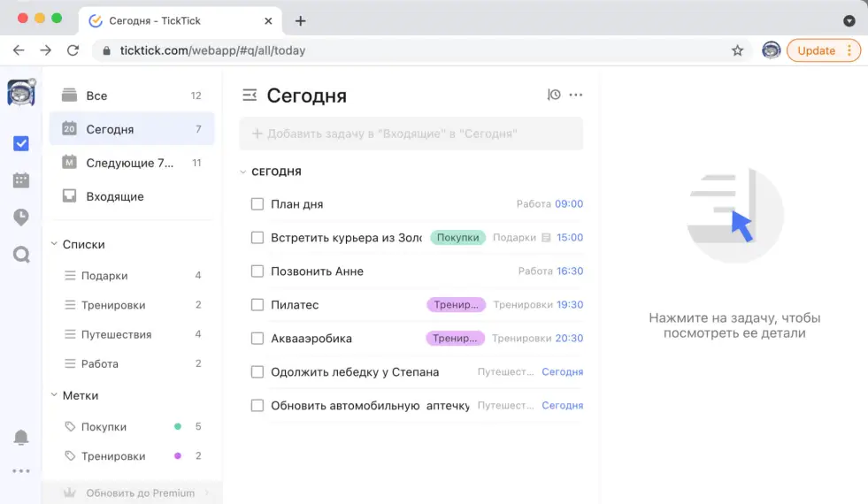This screenshot has width=868, height=504.
Task: Tick the Пилатес task checkbox
Action: point(257,305)
